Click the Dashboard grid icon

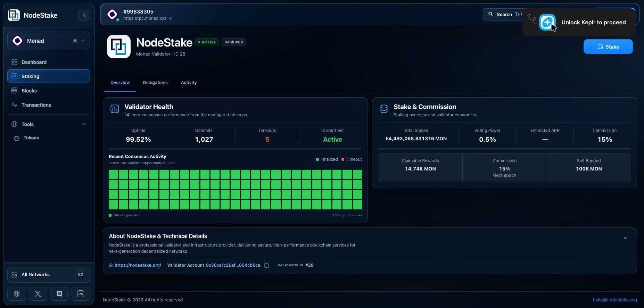click(14, 62)
